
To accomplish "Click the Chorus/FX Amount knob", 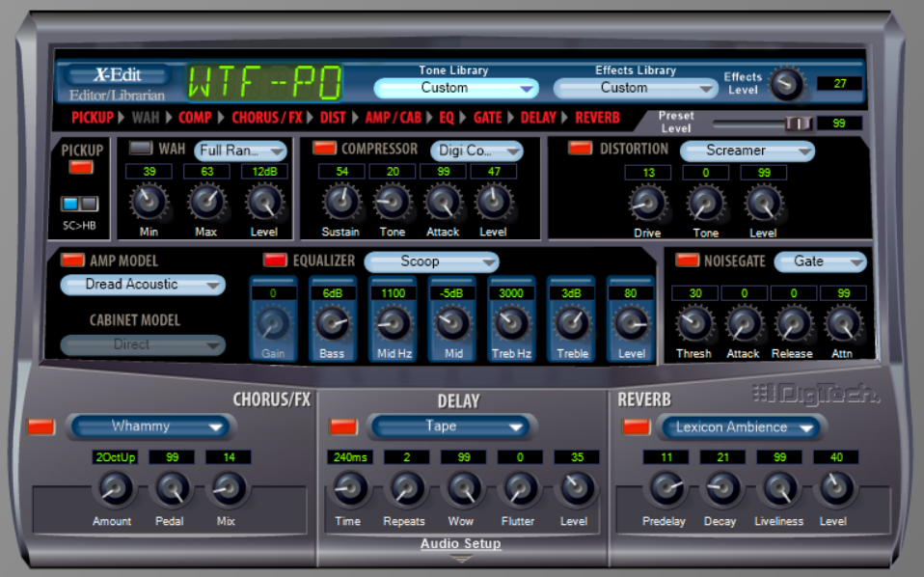I will tap(115, 488).
